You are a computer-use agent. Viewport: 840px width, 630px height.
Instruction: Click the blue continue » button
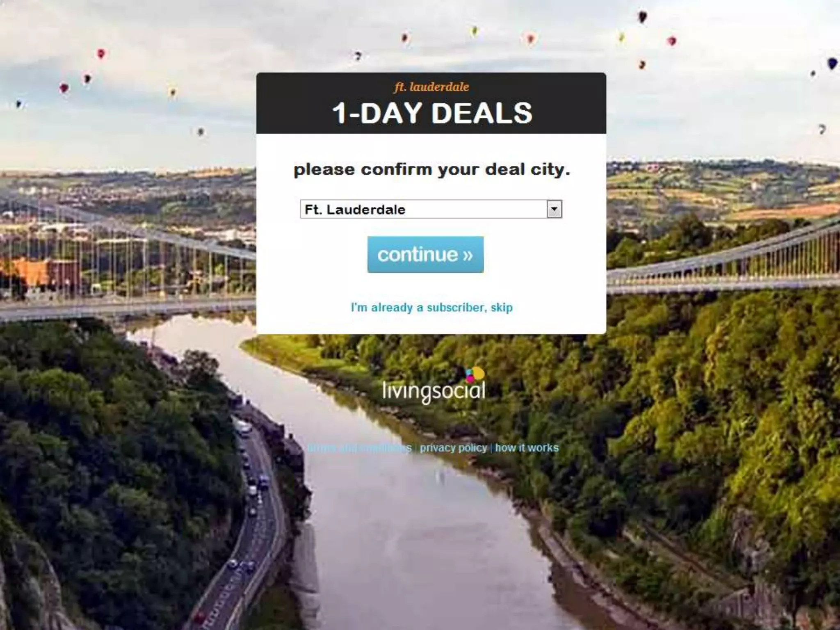(425, 254)
